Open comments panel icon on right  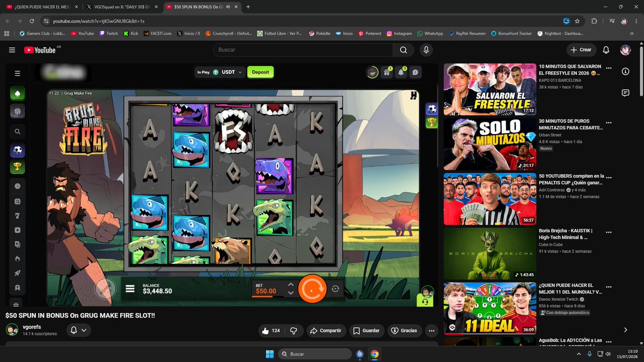(x=625, y=93)
